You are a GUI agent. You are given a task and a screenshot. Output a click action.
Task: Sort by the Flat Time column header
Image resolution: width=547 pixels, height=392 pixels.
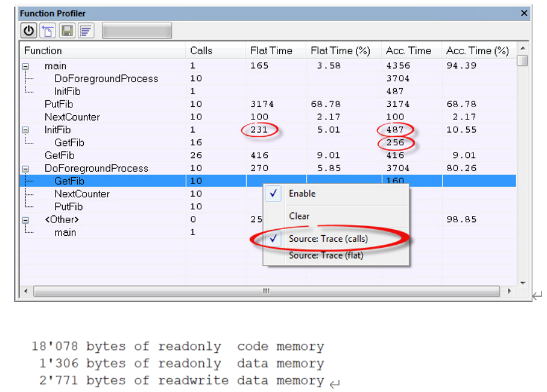click(x=271, y=51)
